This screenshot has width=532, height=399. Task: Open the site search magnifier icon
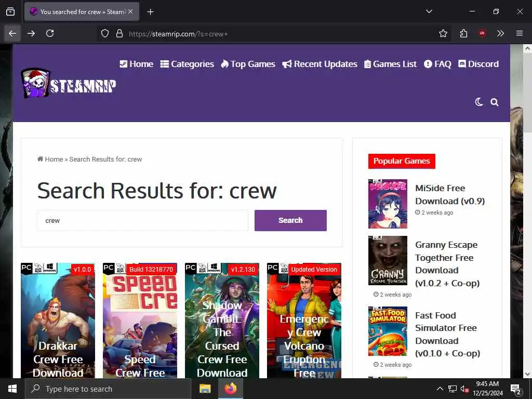(x=495, y=102)
